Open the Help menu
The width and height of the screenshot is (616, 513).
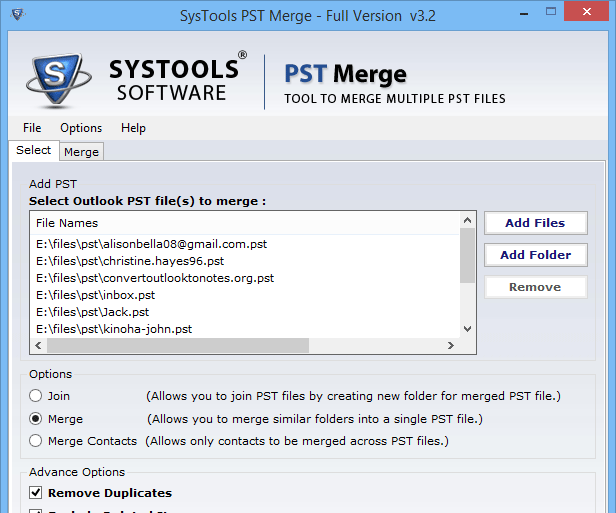(133, 128)
